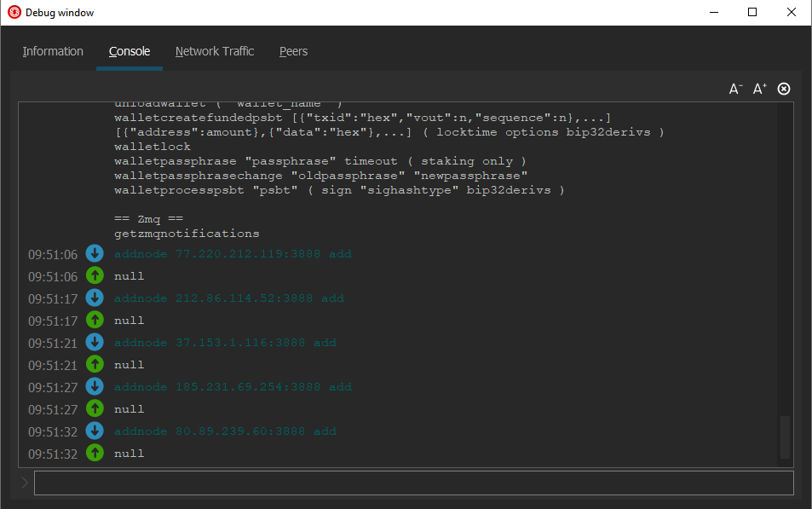Click the null response at 09:51:32

click(x=129, y=454)
